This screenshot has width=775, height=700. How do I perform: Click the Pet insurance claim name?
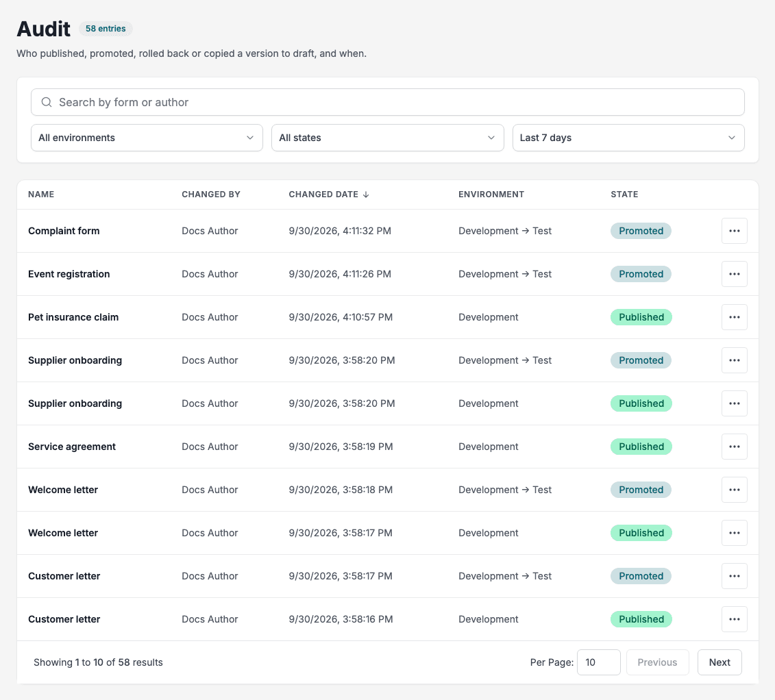(x=73, y=317)
